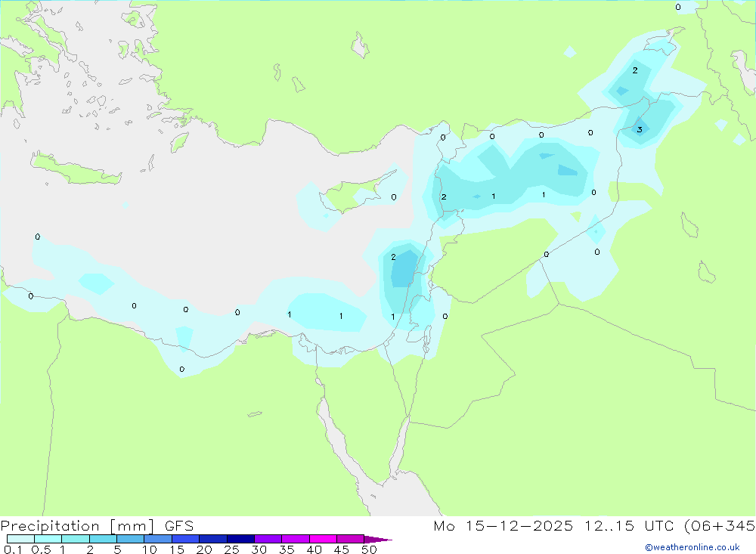
Task: Click the 2–5 mm legend color swatch
Action: click(x=103, y=539)
